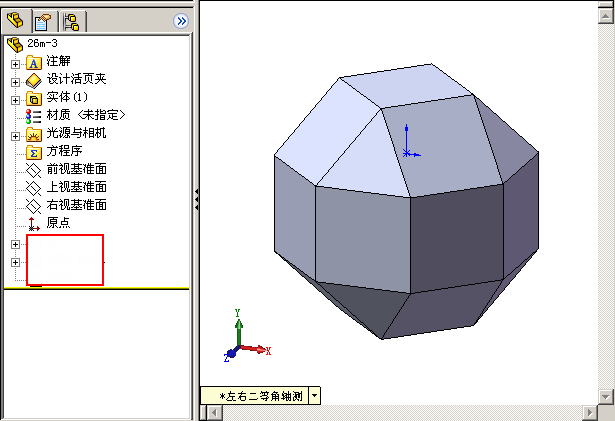615x421 pixels.
Task: Expand the first feature node below 原点
Action: pos(15,244)
